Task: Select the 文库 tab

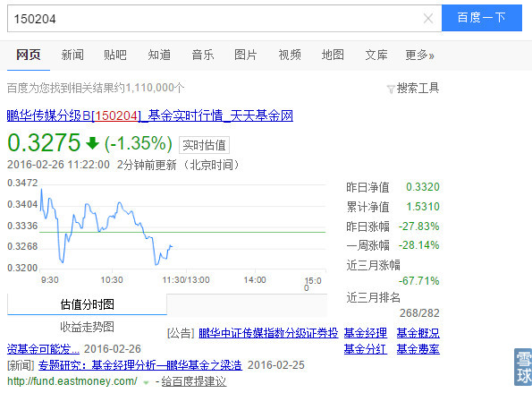Action: pyautogui.click(x=376, y=55)
